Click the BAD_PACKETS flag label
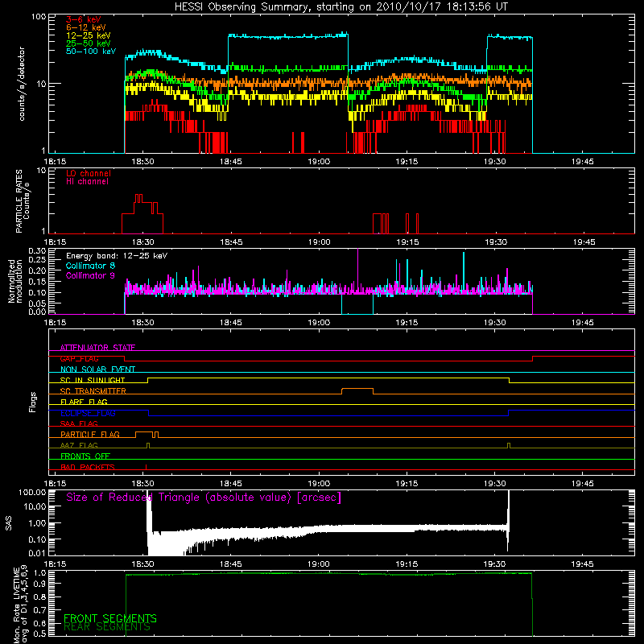This screenshot has width=644, height=644. point(88,467)
